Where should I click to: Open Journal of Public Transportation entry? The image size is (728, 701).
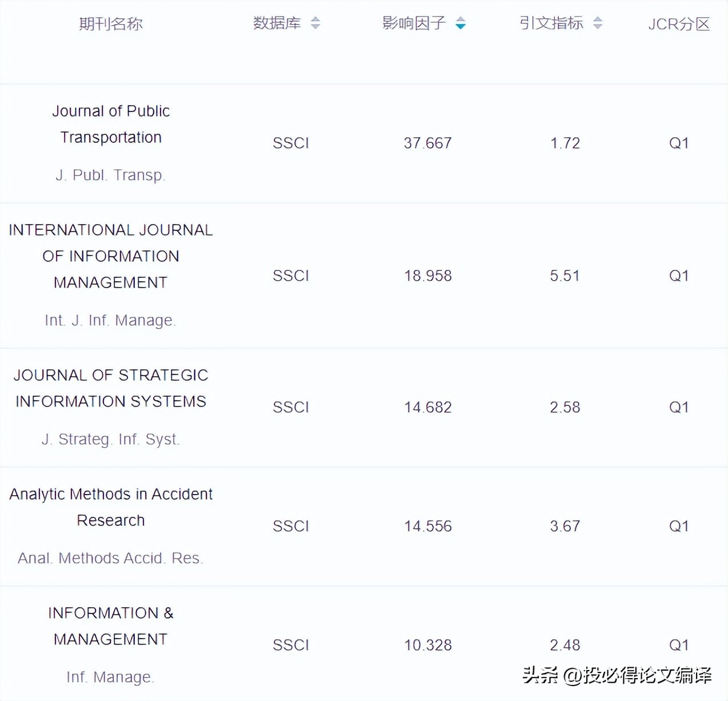(x=111, y=124)
